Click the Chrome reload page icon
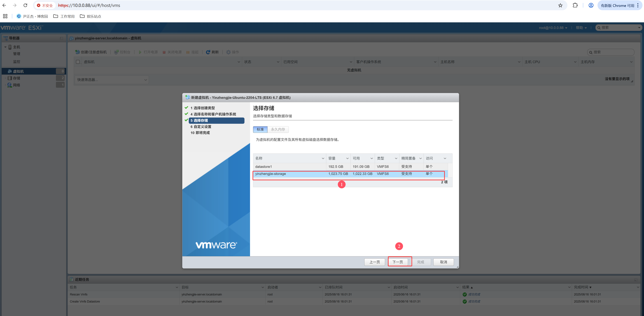This screenshot has height=316, width=644. pyautogui.click(x=25, y=5)
